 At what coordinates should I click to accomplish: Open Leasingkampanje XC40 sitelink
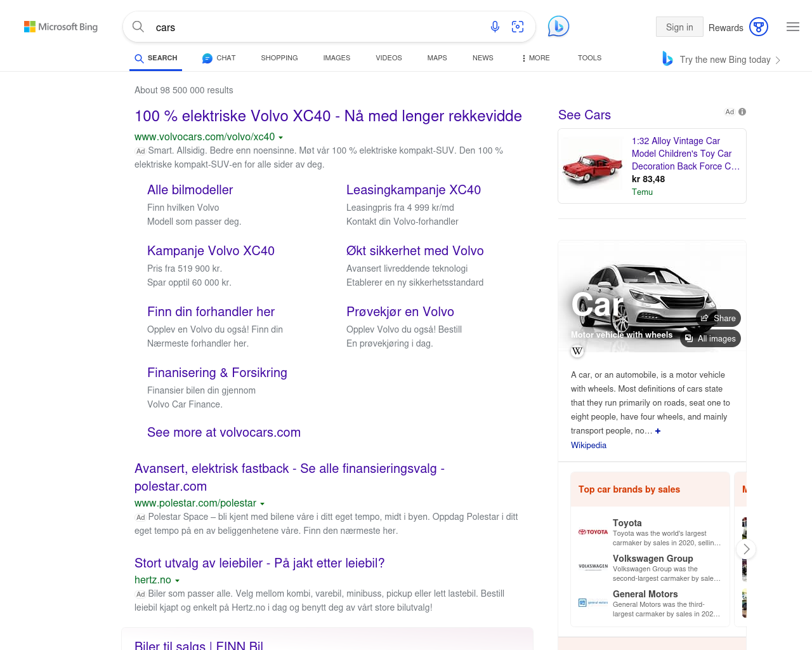(x=414, y=190)
